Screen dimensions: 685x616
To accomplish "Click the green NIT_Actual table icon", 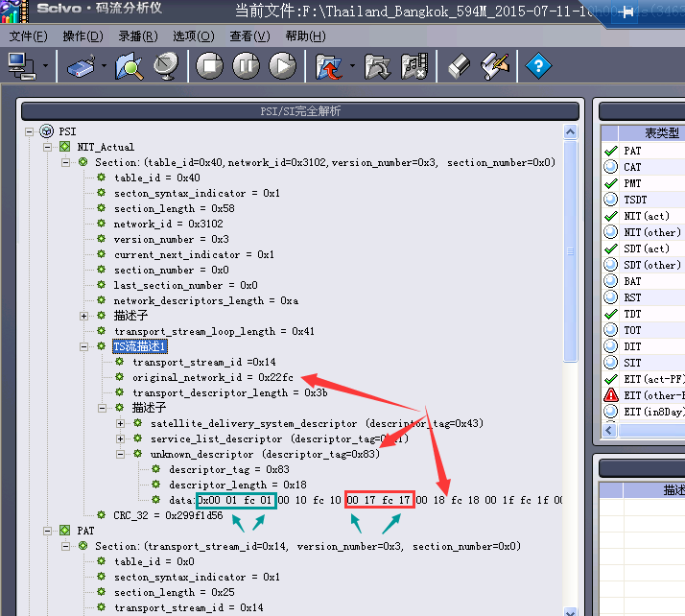I will [64, 147].
